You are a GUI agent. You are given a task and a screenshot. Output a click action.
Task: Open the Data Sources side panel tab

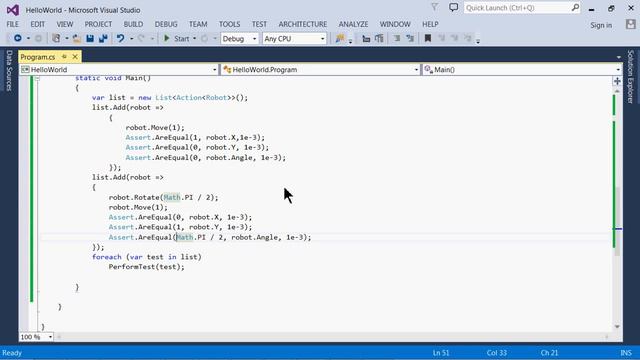(x=9, y=71)
